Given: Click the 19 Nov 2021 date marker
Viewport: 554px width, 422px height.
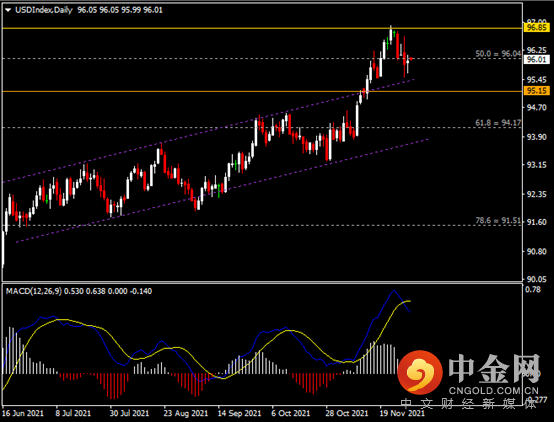Looking at the screenshot, I should 402,413.
